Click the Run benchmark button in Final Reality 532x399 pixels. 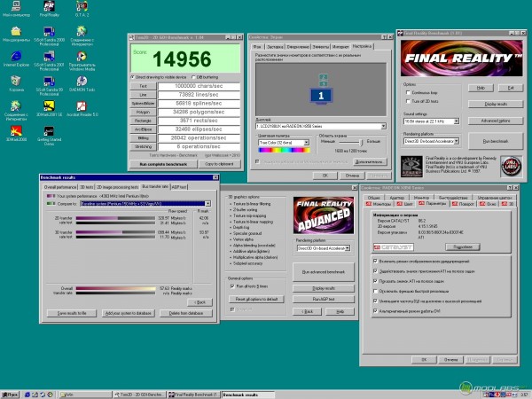(496, 141)
